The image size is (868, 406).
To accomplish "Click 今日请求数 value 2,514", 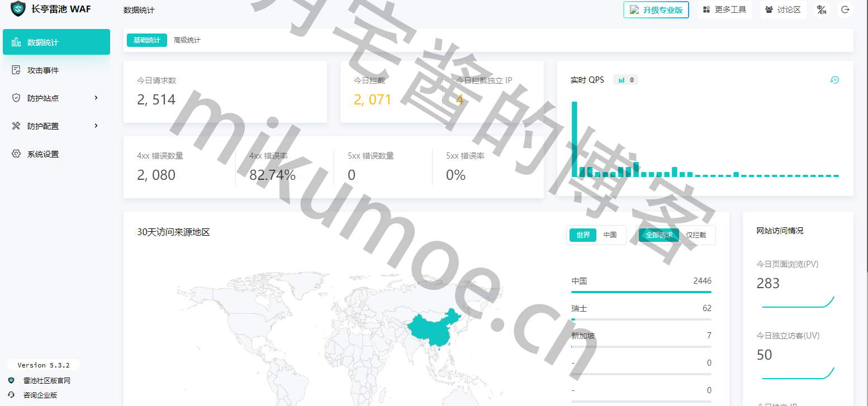I will tap(156, 99).
